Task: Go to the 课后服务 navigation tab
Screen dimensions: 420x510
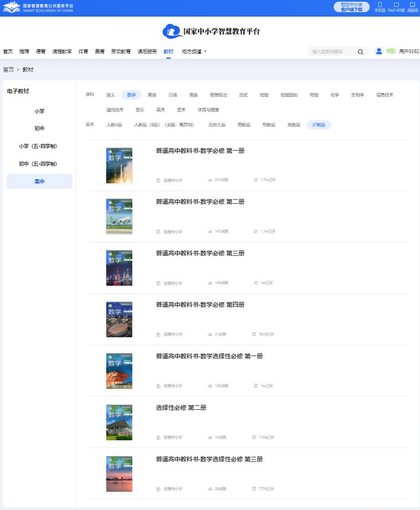Action: (147, 51)
